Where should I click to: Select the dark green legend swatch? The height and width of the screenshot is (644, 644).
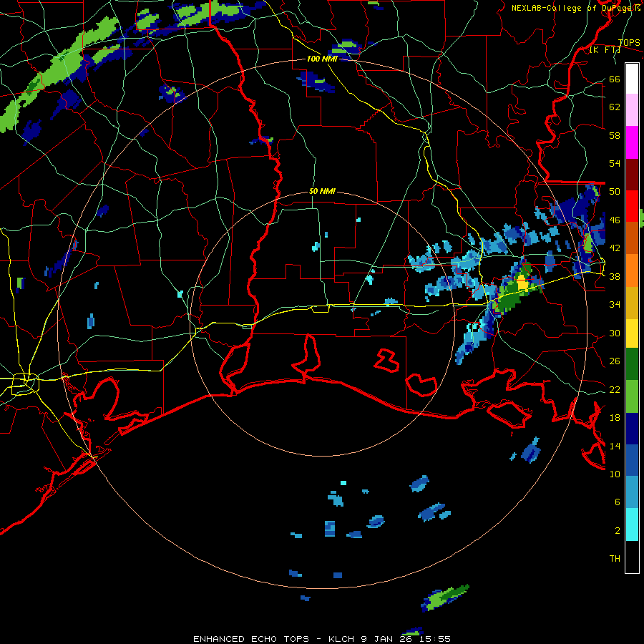632,364
